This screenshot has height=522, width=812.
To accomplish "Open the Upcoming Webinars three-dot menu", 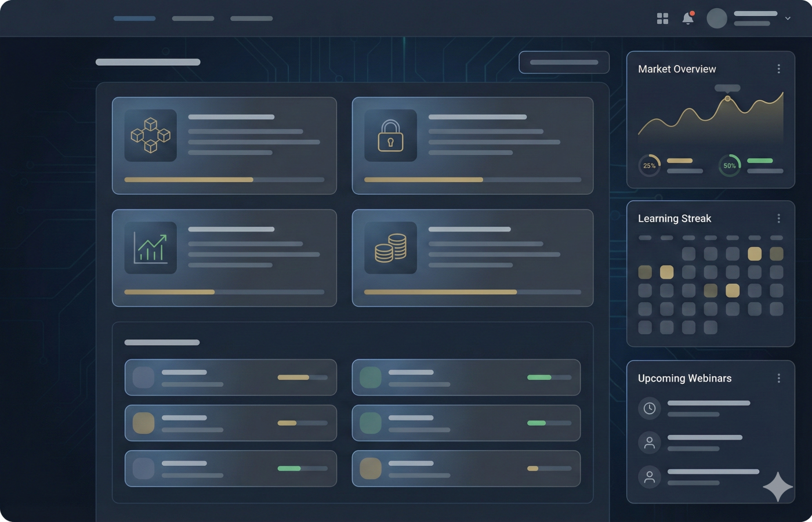I will tap(779, 378).
